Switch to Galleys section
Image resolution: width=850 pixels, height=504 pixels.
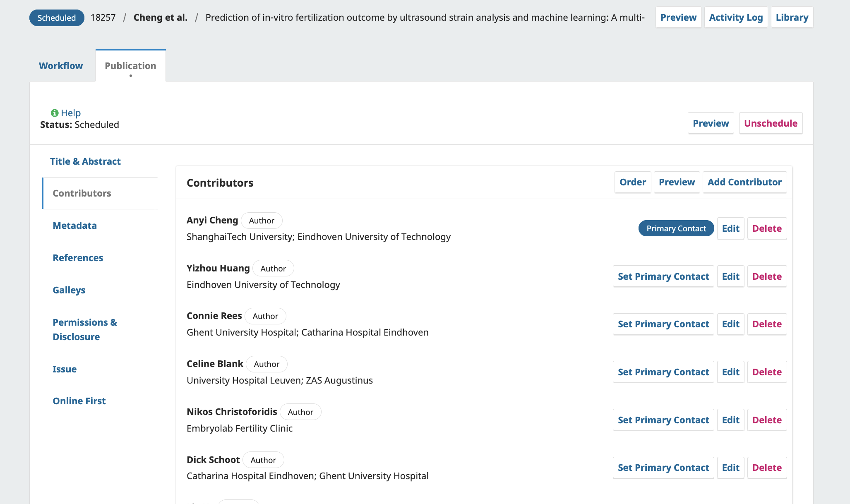pos(69,290)
